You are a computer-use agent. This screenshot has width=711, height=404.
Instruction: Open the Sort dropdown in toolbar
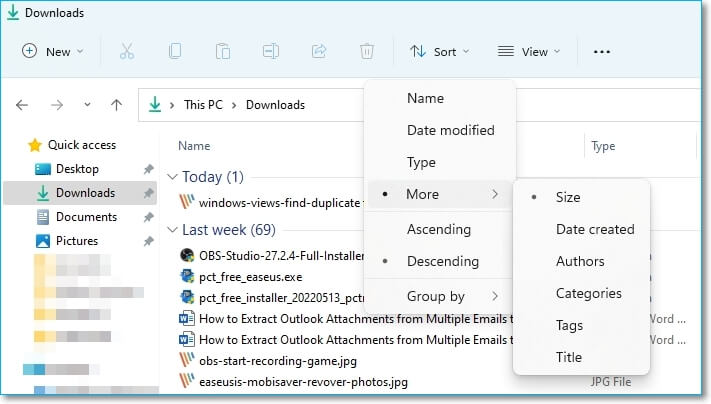point(438,52)
